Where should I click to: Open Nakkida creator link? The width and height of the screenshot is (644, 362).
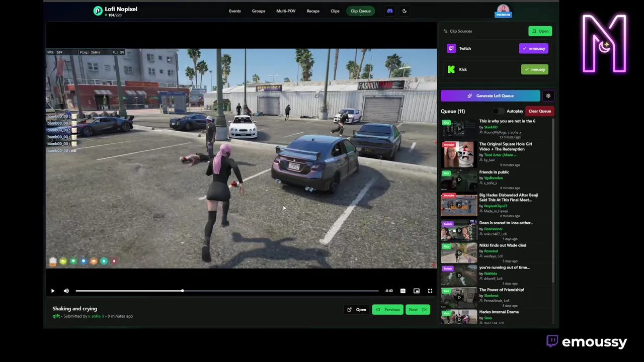click(x=490, y=274)
